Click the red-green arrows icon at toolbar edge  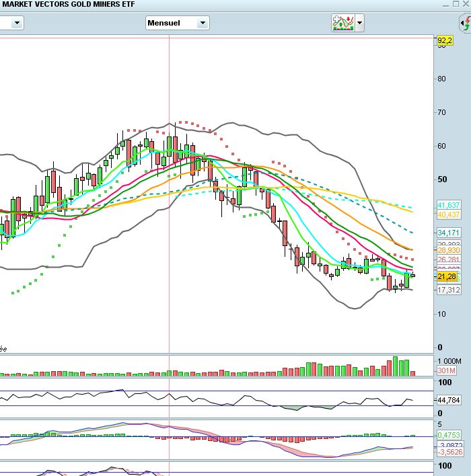[x=466, y=23]
